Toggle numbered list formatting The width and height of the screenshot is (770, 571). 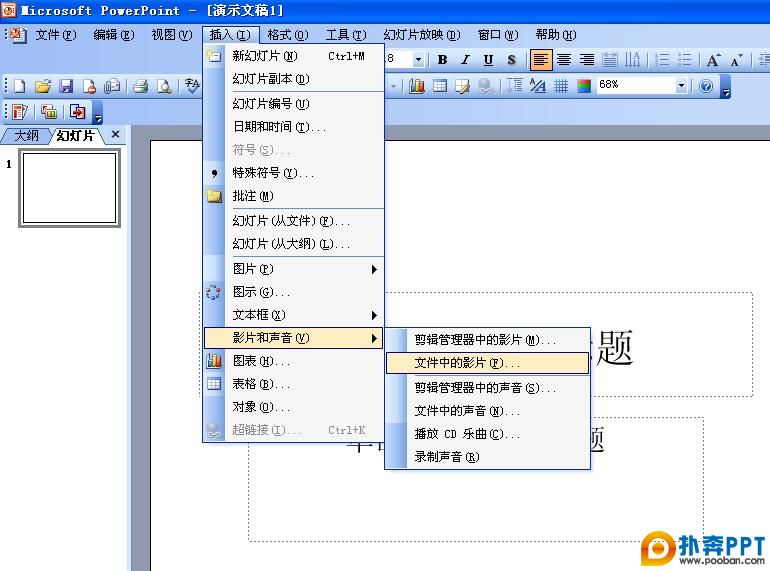click(x=662, y=60)
